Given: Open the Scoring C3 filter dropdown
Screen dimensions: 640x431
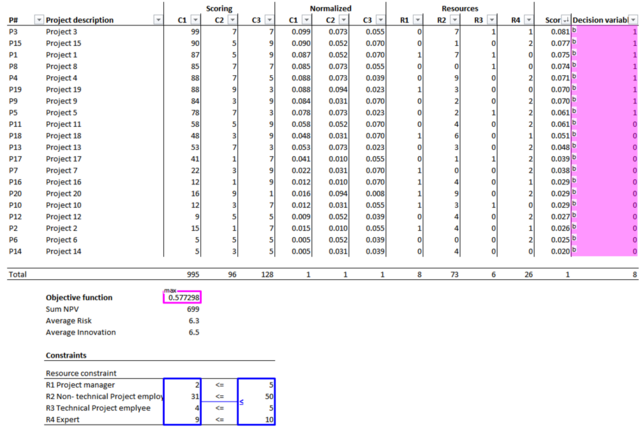Looking at the screenshot, I should click(x=269, y=19).
